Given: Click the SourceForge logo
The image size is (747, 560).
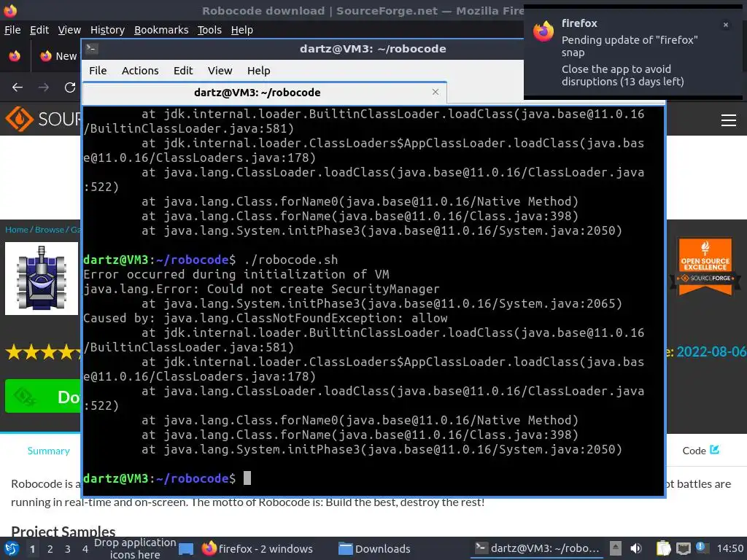Looking at the screenshot, I should (43, 119).
